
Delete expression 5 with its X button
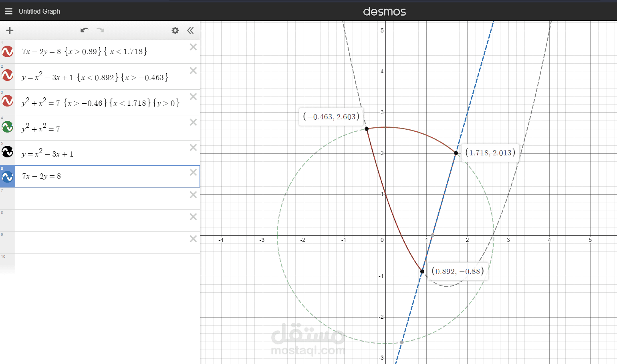click(x=193, y=147)
